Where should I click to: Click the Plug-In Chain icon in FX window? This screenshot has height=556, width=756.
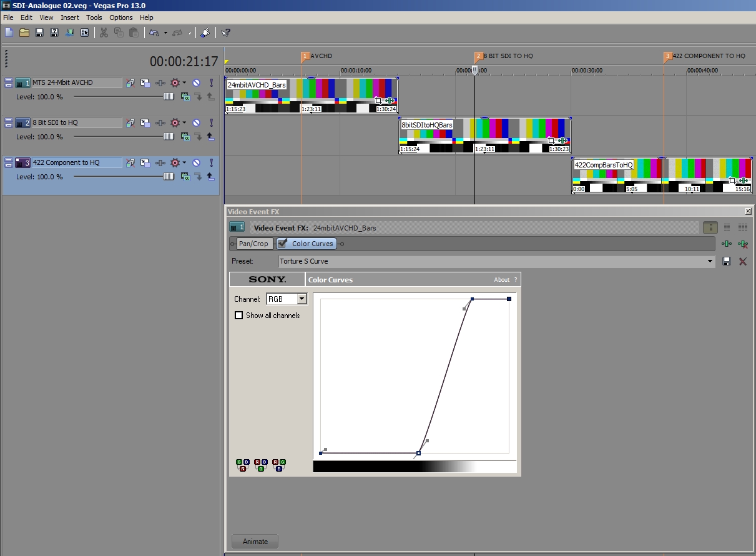[726, 244]
